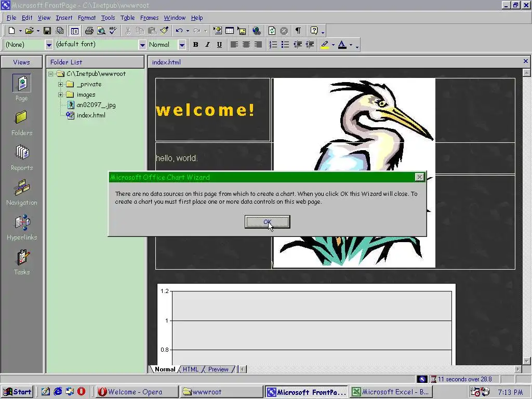Image resolution: width=532 pixels, height=399 pixels.
Task: Click the Publish Web icon
Action: tap(60, 31)
